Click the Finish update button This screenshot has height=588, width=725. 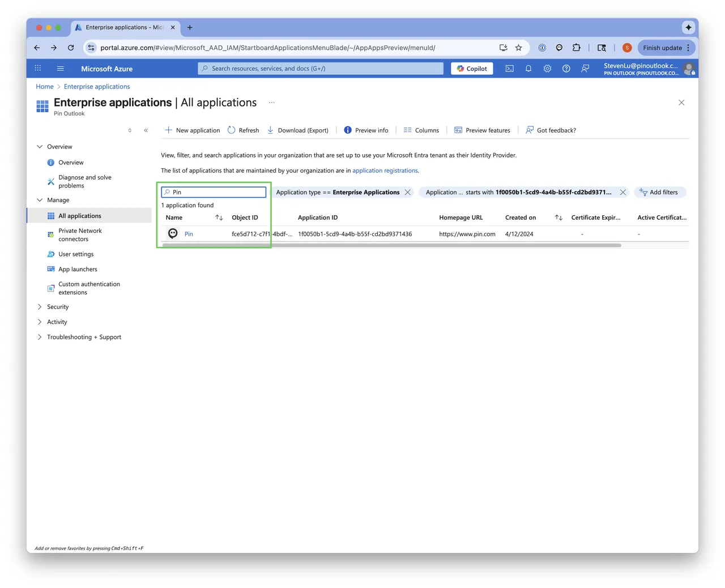[666, 48]
